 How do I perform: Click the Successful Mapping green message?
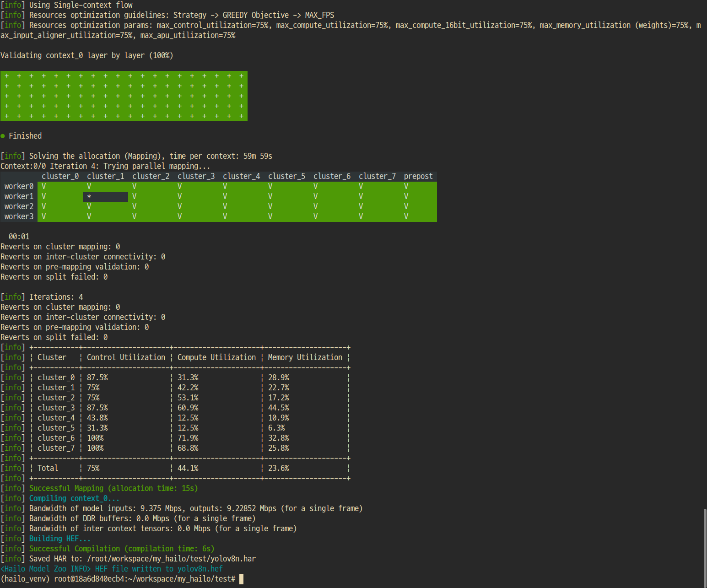(x=113, y=488)
